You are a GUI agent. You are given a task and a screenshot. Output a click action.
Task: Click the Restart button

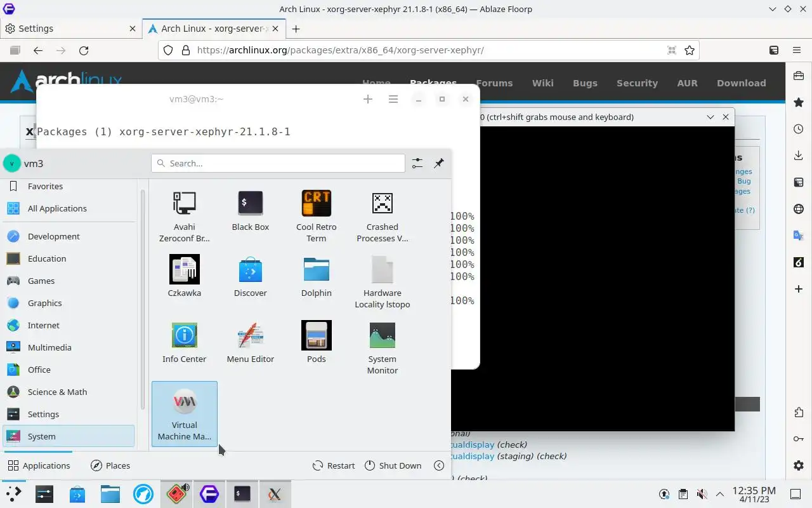point(334,465)
